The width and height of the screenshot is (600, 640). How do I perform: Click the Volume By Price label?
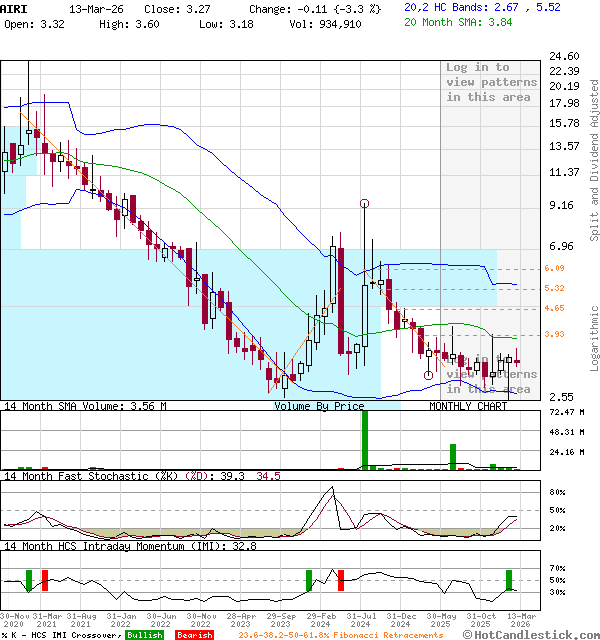click(x=319, y=406)
